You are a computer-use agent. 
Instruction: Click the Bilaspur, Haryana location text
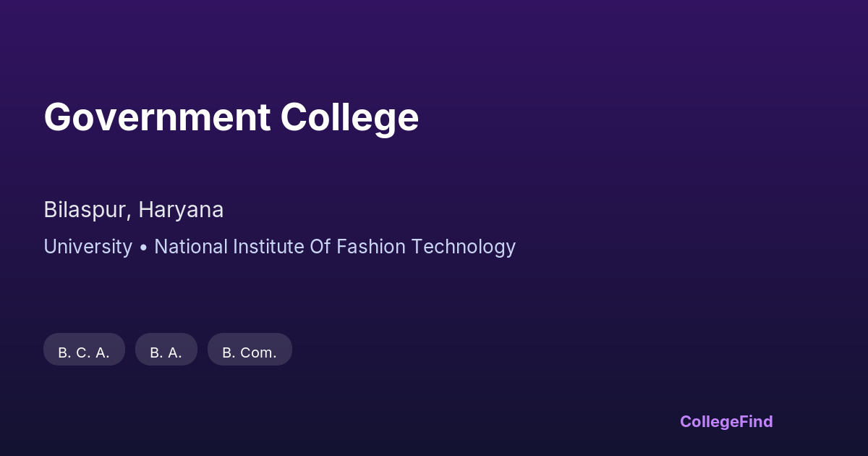point(133,210)
